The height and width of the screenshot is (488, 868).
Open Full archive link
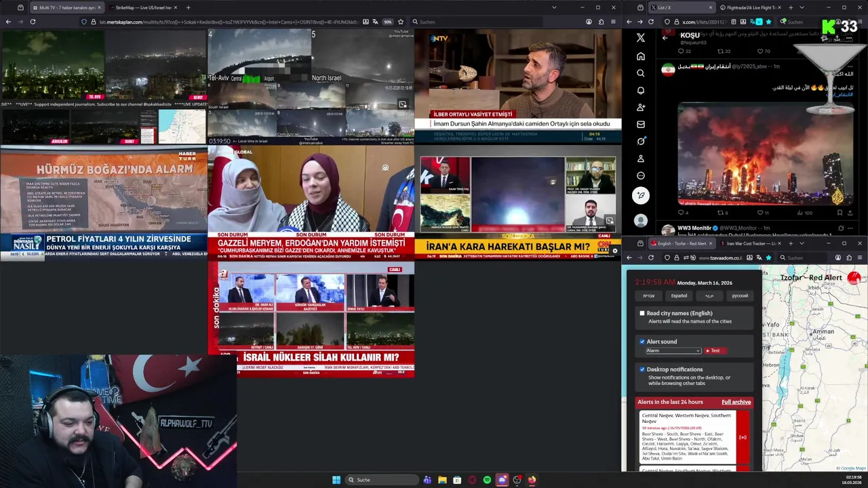click(736, 402)
